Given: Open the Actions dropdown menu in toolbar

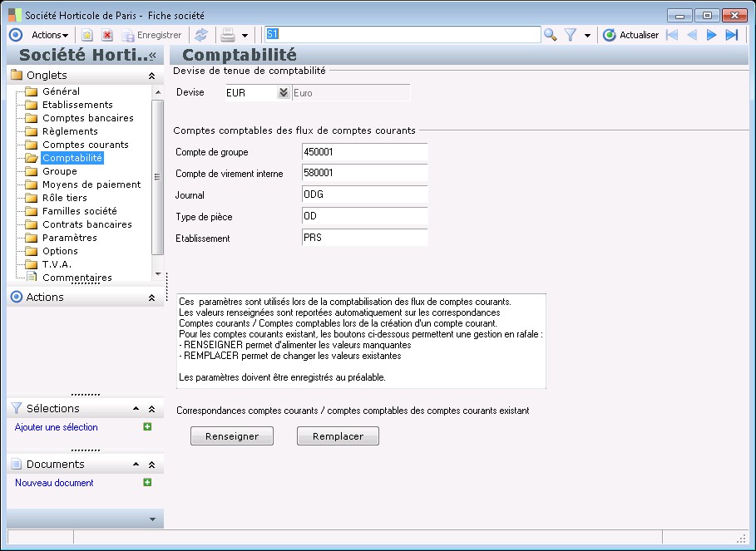Looking at the screenshot, I should (50, 35).
